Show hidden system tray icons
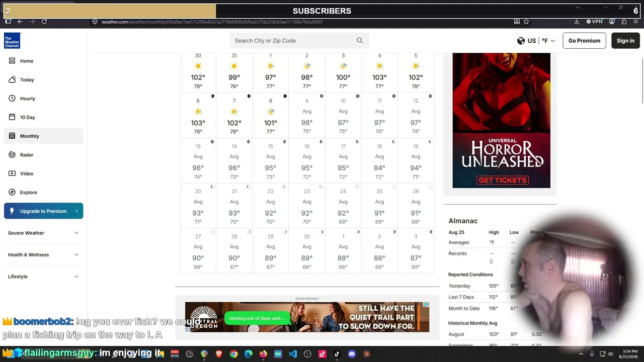644x362 pixels. click(581, 354)
